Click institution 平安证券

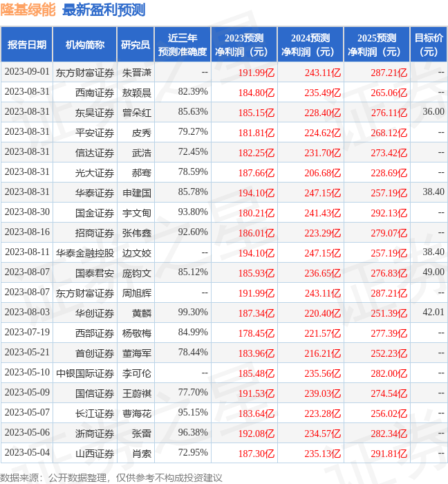tap(95, 133)
